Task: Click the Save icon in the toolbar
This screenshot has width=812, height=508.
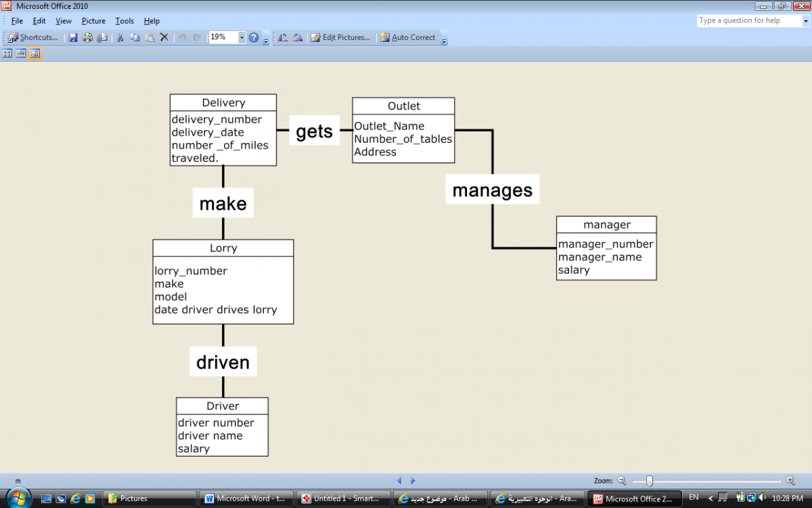Action: tap(73, 38)
